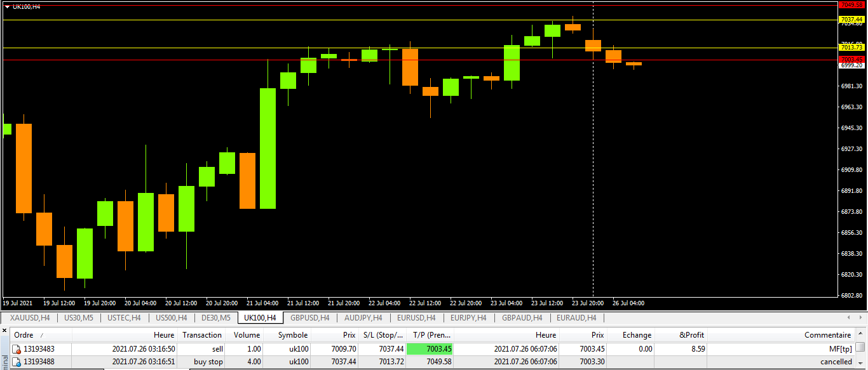Switch to the EURJPY,H4 chart tab
This screenshot has height=370, width=868.
pos(468,318)
